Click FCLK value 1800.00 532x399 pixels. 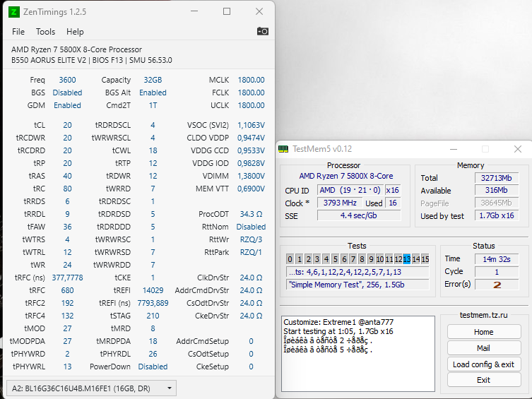click(251, 93)
